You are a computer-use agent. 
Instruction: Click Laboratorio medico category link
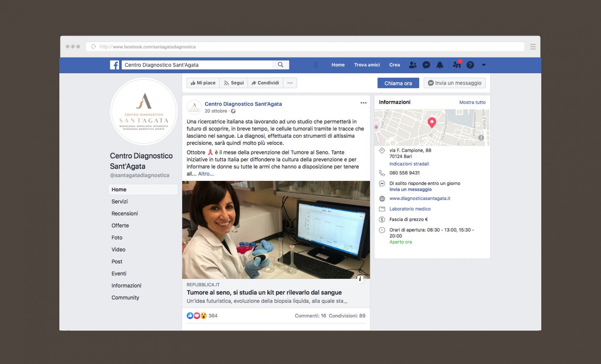point(410,209)
